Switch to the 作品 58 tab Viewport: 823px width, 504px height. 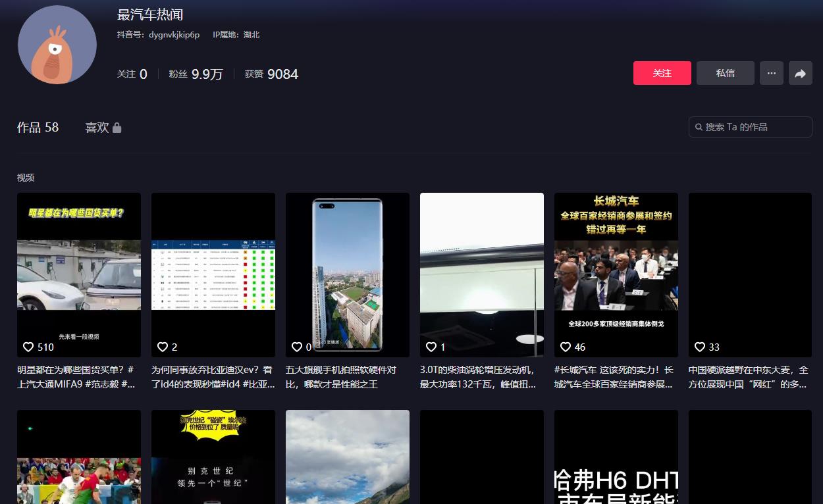point(38,128)
